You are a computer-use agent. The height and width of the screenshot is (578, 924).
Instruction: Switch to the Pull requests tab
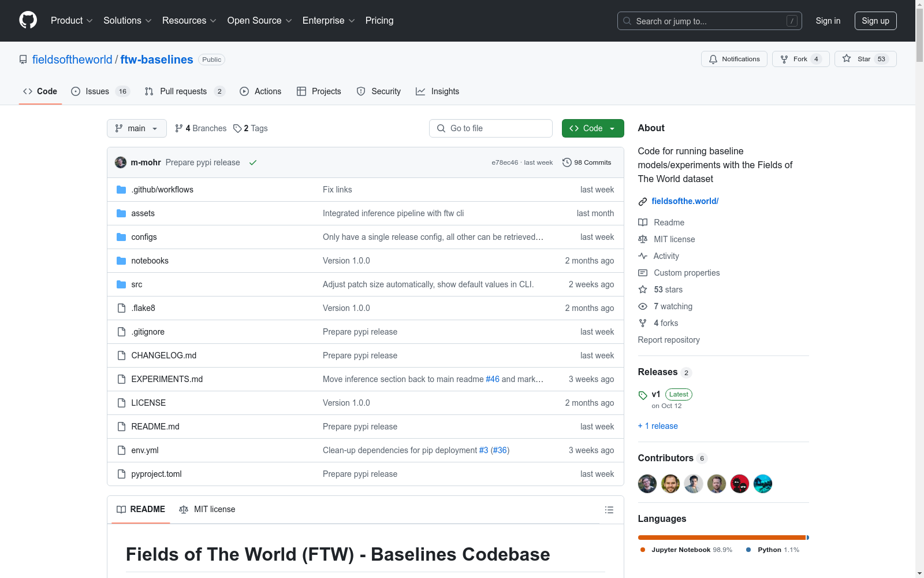[x=184, y=91]
